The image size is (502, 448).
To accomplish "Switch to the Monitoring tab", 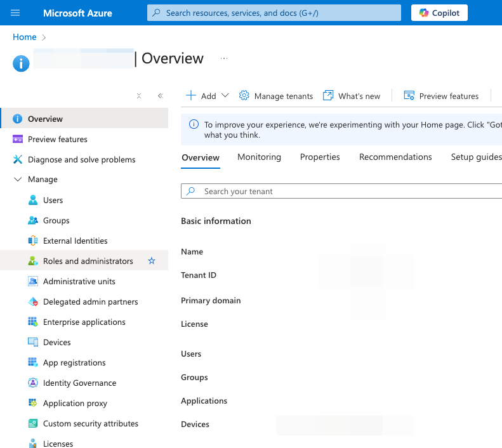I will point(259,157).
